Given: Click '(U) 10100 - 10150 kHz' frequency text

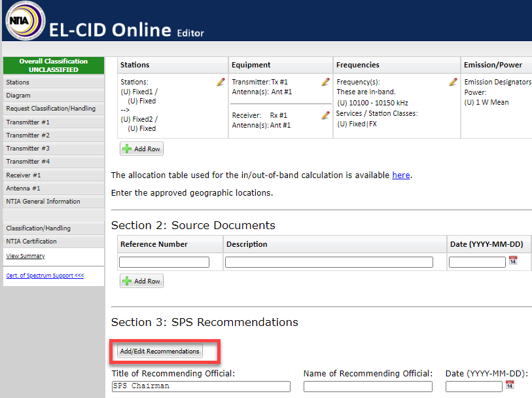Looking at the screenshot, I should [x=372, y=103].
